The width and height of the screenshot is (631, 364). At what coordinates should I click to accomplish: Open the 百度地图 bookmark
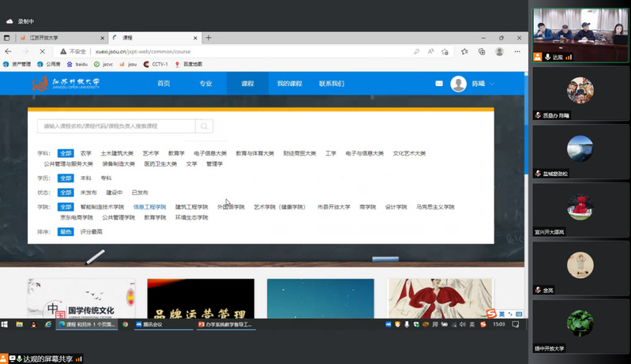pyautogui.click(x=189, y=64)
